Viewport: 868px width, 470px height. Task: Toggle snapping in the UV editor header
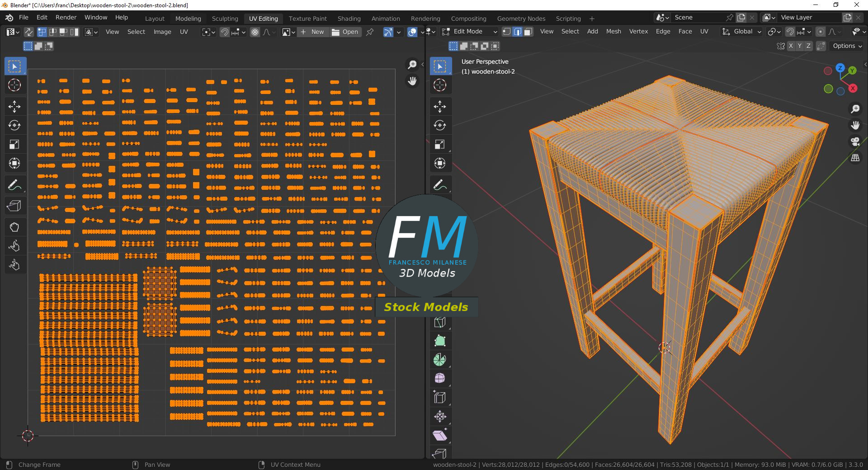click(225, 32)
